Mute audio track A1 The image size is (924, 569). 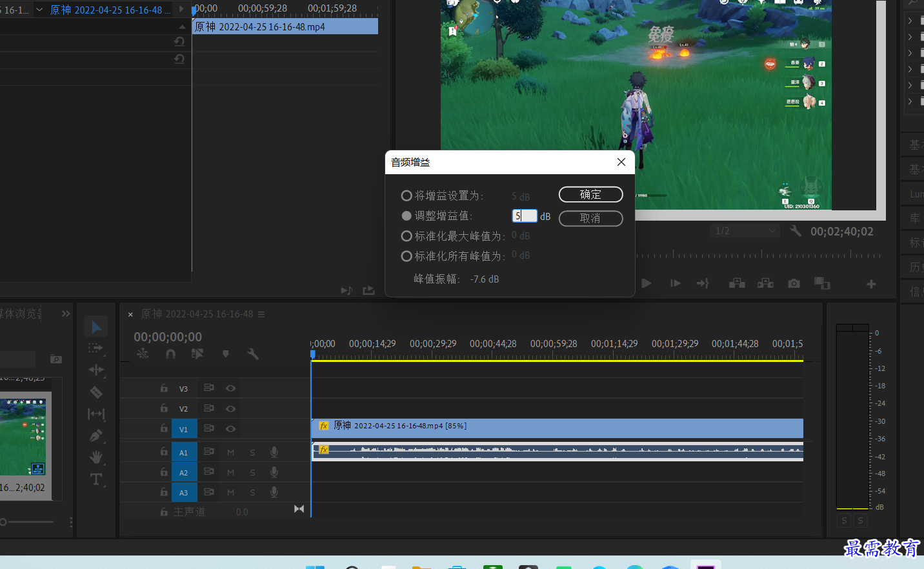coord(230,453)
